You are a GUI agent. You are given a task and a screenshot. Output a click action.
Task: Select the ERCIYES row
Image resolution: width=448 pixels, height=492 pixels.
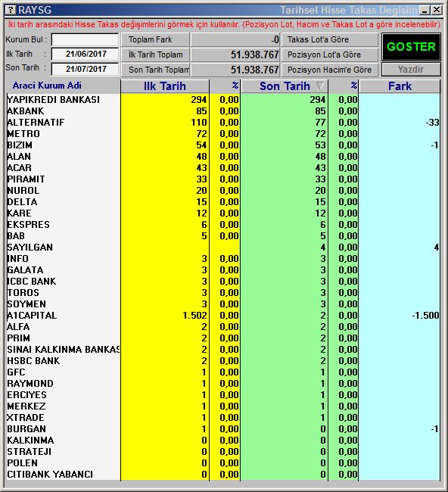(223, 395)
